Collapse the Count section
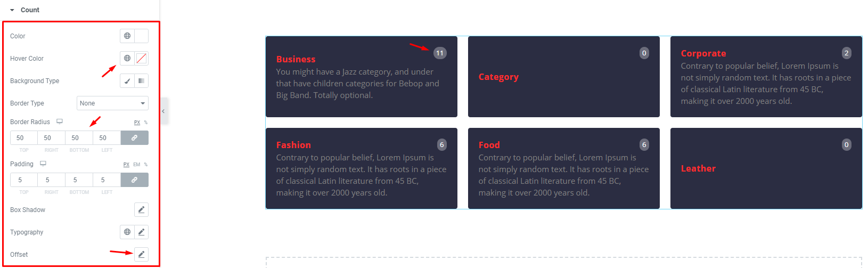868x268 pixels. coord(12,10)
